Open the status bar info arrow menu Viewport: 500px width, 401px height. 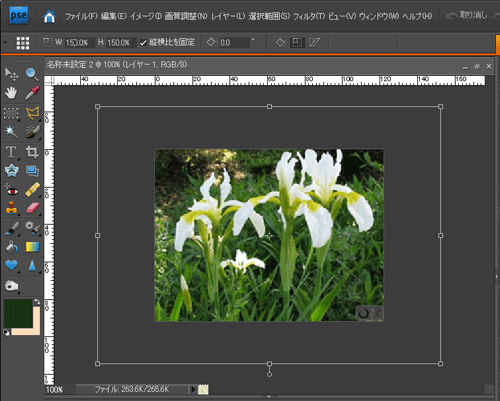click(x=193, y=389)
